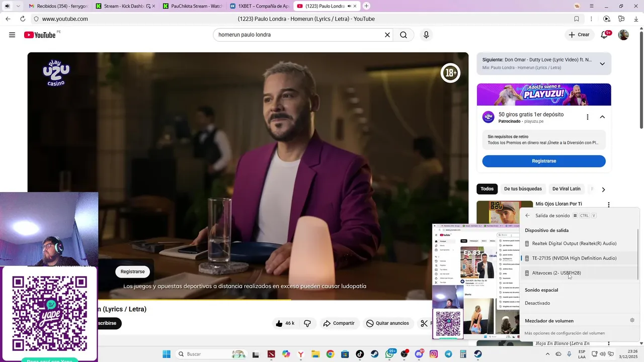Image resolution: width=644 pixels, height=362 pixels.
Task: Open browser downloads icon
Action: click(x=636, y=19)
